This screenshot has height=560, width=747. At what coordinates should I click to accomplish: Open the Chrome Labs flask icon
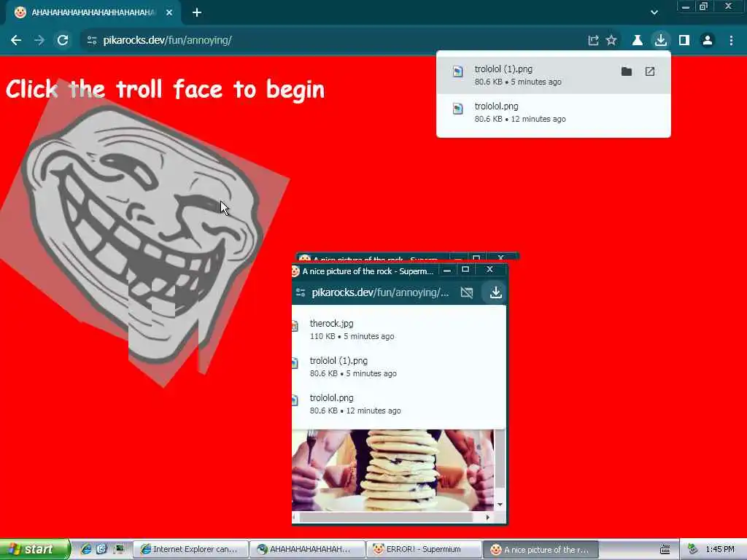pyautogui.click(x=637, y=41)
